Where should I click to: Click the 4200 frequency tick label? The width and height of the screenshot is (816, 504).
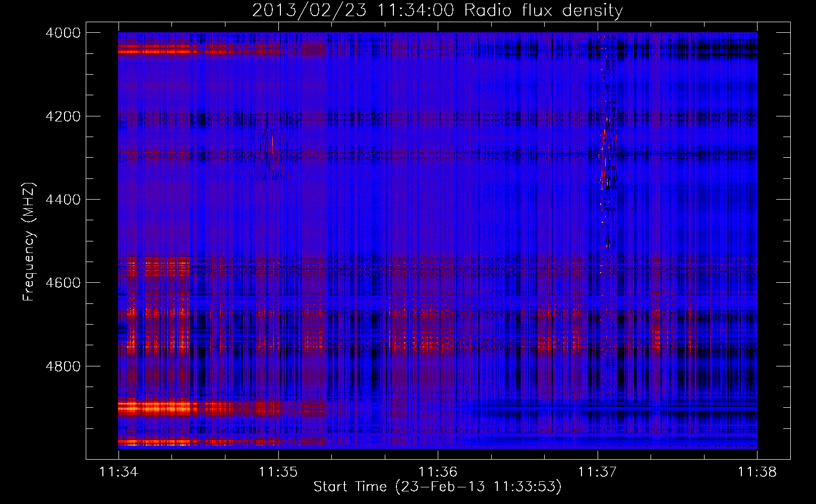pos(63,116)
